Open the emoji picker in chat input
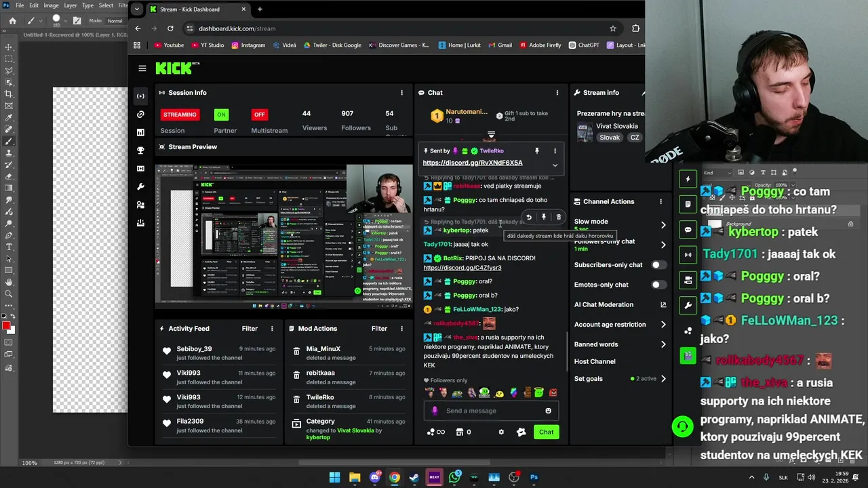868x488 pixels. (x=548, y=411)
